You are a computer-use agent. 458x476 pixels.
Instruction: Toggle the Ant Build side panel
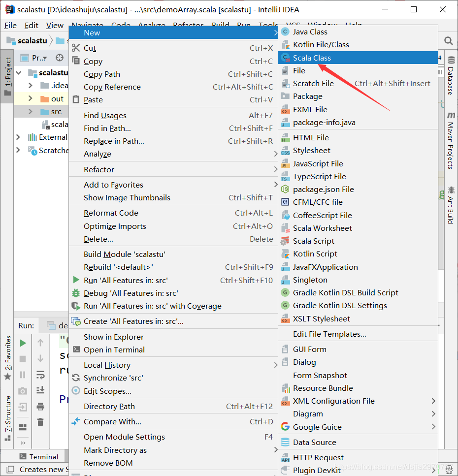click(x=451, y=205)
